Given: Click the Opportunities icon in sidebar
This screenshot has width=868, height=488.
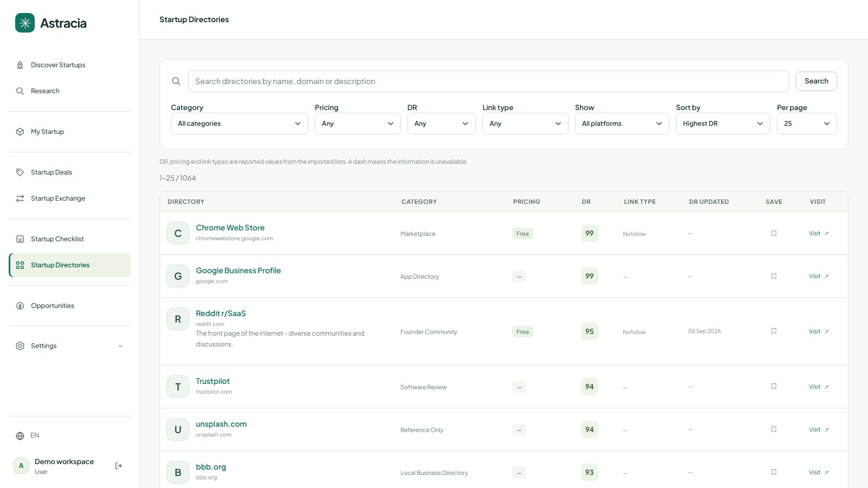Looking at the screenshot, I should point(20,306).
